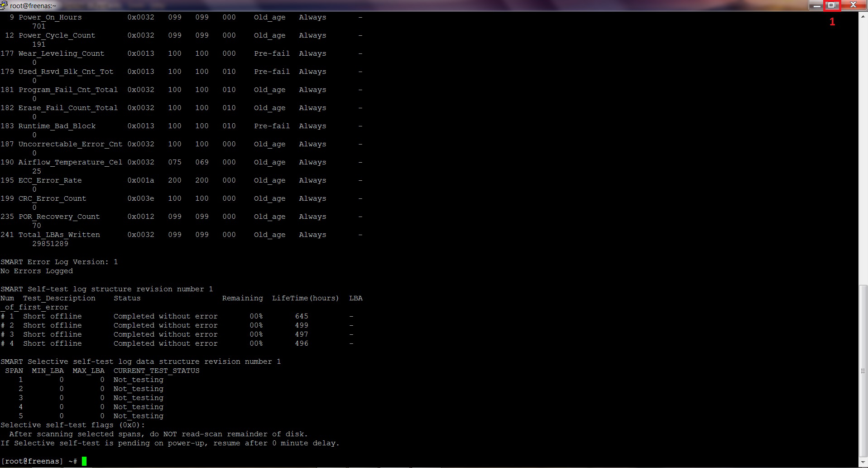The height and width of the screenshot is (468, 868).
Task: Maximize the root@freenas terminal window
Action: pyautogui.click(x=832, y=5)
